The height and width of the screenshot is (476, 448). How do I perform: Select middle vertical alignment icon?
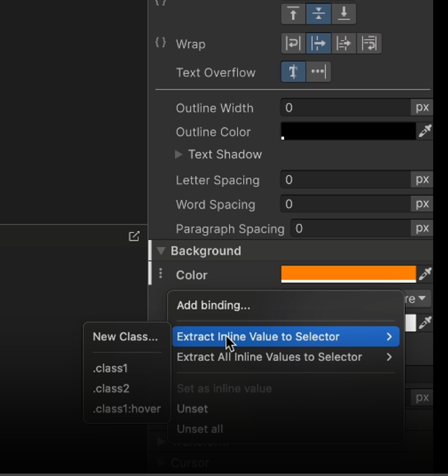point(318,14)
